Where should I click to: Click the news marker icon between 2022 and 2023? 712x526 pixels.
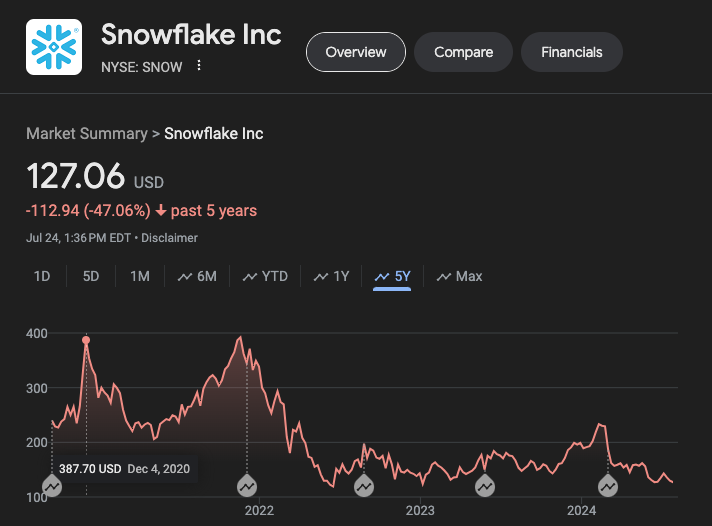click(363, 487)
